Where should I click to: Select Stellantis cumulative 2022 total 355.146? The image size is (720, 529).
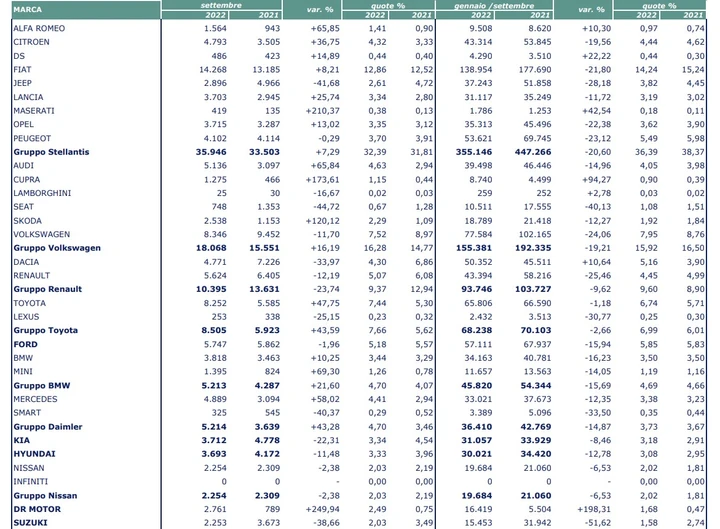click(473, 152)
